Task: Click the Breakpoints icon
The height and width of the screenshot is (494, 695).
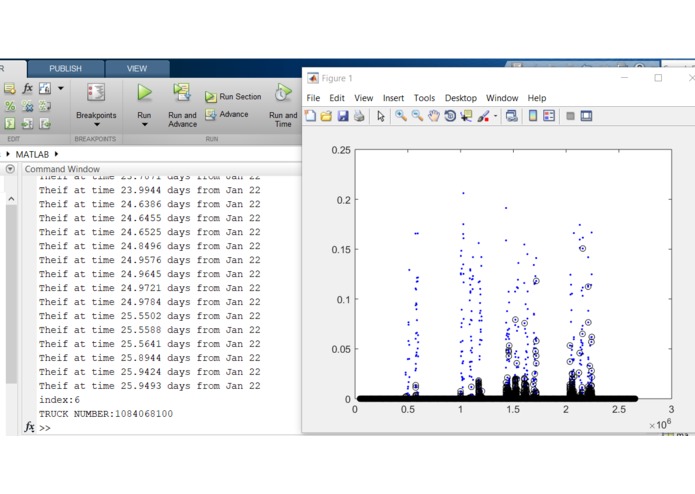Action: coord(96,93)
